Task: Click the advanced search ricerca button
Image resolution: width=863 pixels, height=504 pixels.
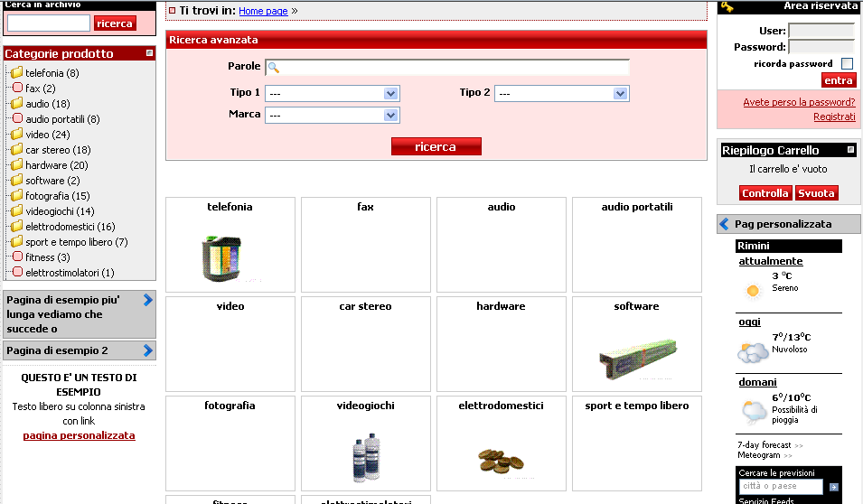Action: [436, 146]
